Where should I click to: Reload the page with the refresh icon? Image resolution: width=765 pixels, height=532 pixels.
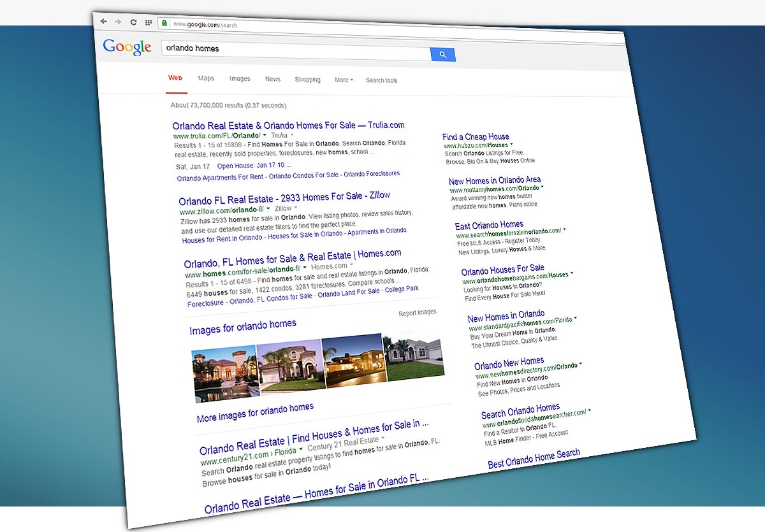[133, 22]
